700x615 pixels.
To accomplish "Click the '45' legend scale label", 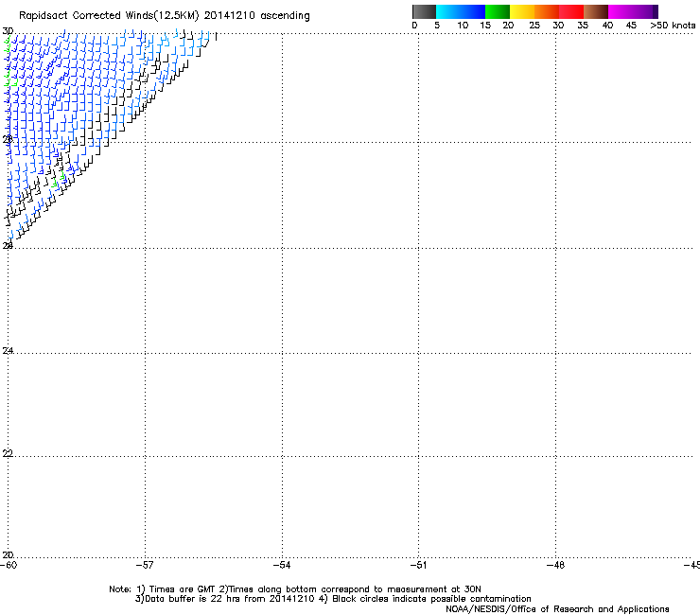I will click(x=631, y=26).
